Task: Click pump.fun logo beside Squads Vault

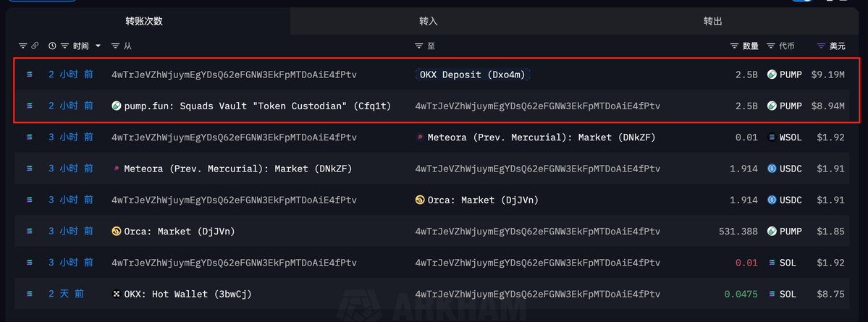Action: pos(117,106)
